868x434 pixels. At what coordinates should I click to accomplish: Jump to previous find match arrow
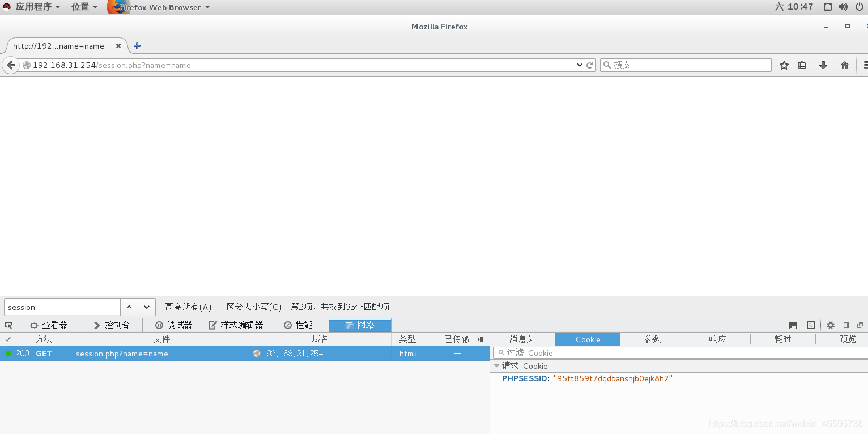[129, 307]
